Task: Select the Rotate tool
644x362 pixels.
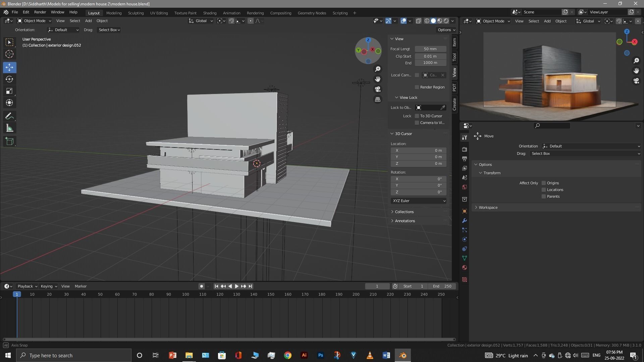Action: point(9,79)
